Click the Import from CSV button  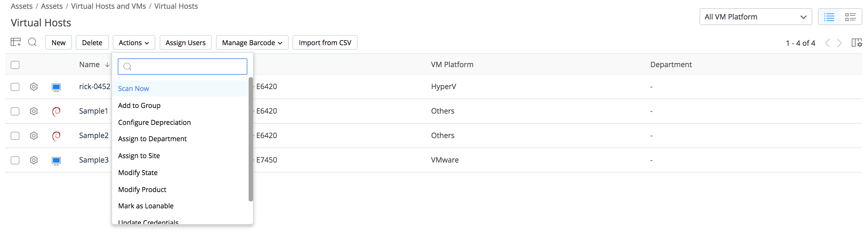tap(324, 43)
